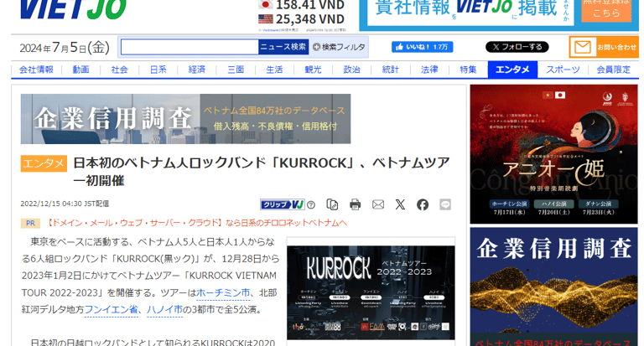
Task: Click the 2024年7月5日(金) date text
Action: tap(65, 48)
